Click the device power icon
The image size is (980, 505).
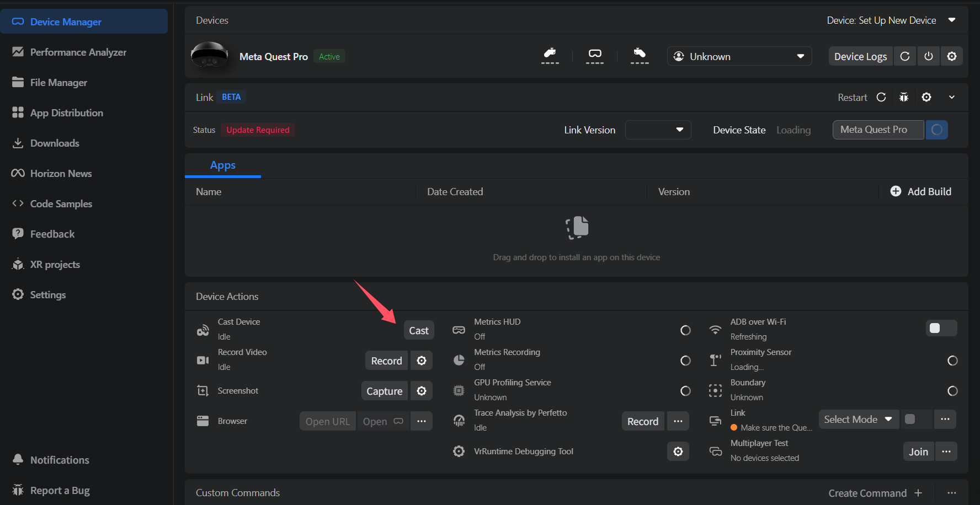pyautogui.click(x=929, y=56)
